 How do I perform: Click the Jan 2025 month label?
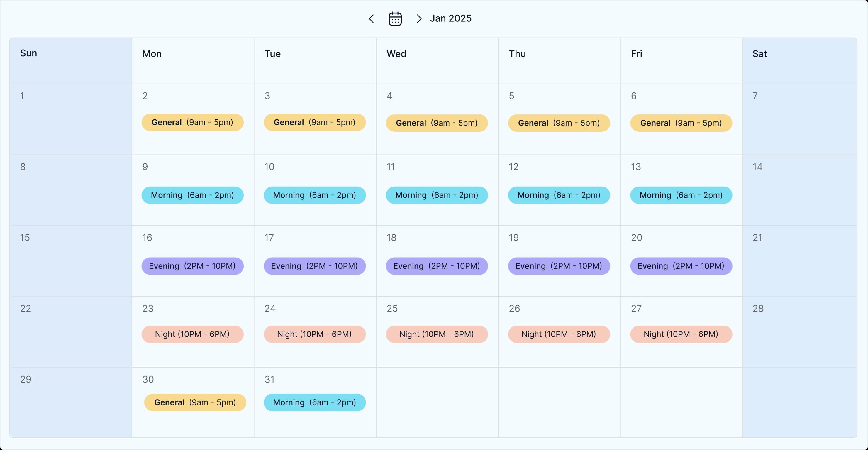click(450, 18)
